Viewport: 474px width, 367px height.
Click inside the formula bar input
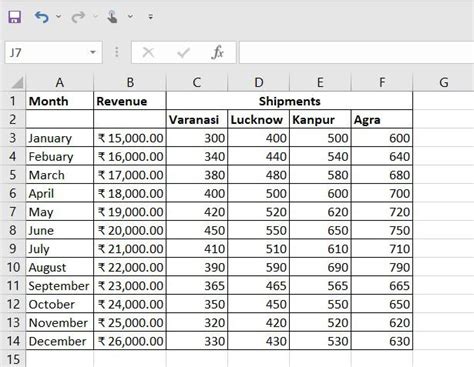(357, 52)
